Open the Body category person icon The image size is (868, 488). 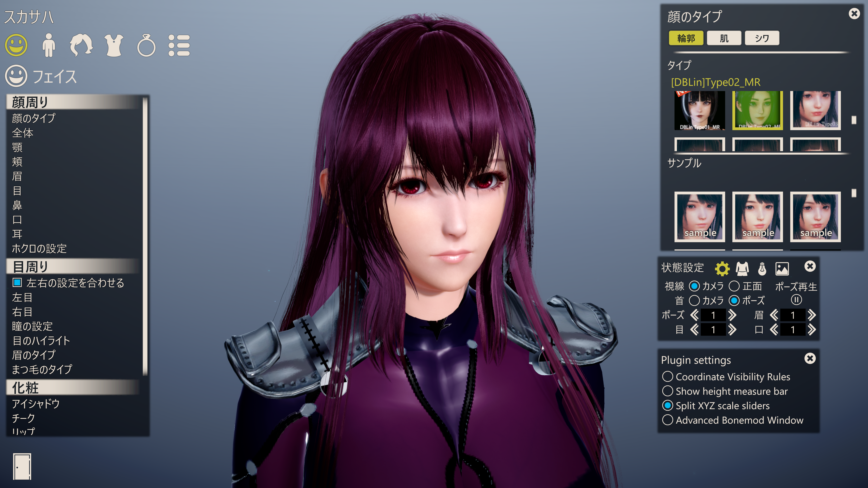(x=49, y=45)
